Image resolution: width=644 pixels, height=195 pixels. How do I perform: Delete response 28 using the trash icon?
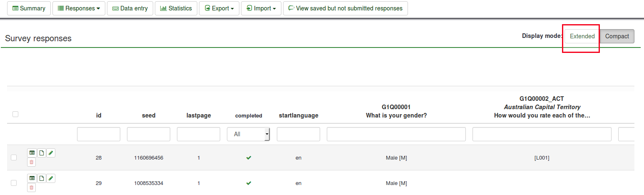(32, 162)
